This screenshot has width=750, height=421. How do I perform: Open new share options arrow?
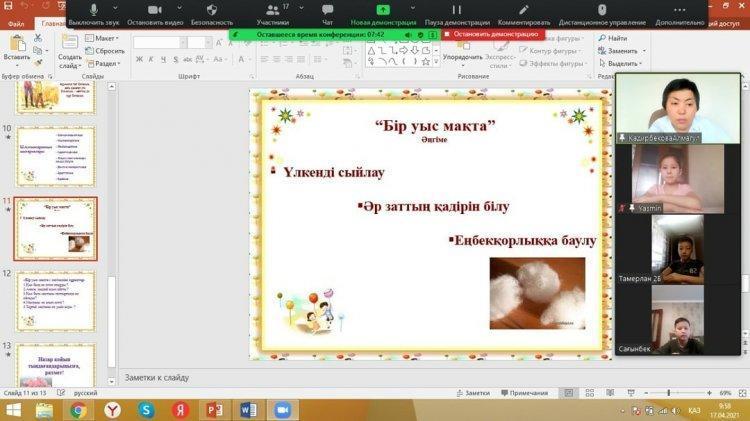(413, 8)
